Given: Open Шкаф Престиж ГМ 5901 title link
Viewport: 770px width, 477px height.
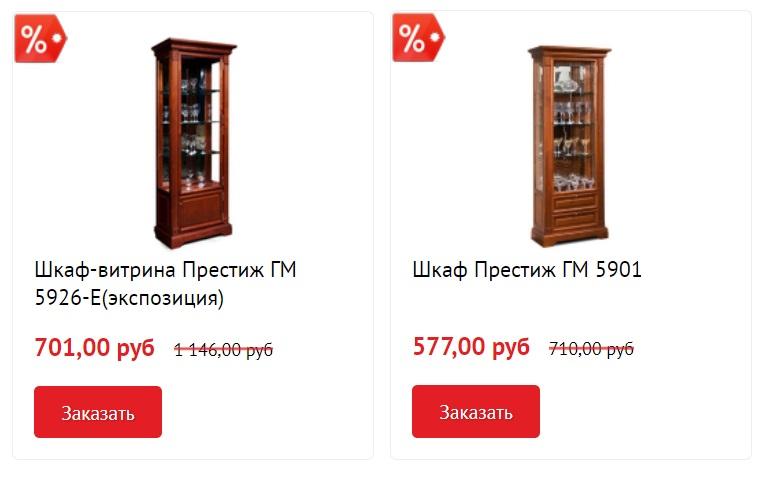Looking at the screenshot, I should pyautogui.click(x=527, y=270).
